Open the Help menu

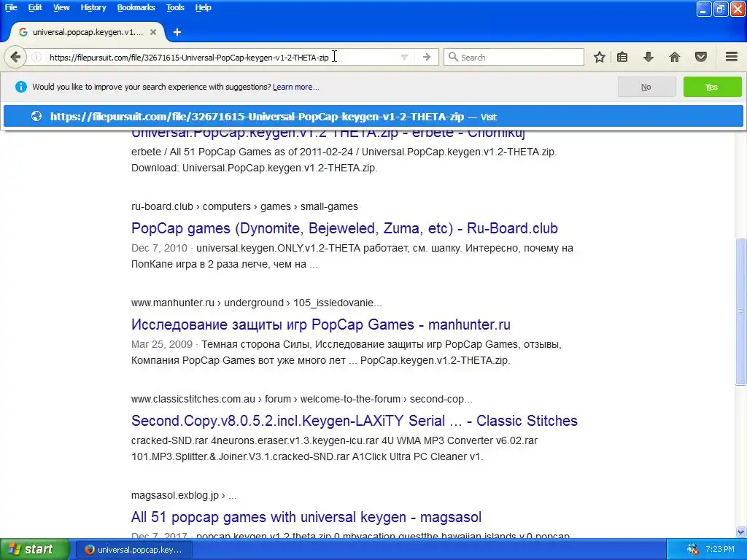[x=203, y=7]
